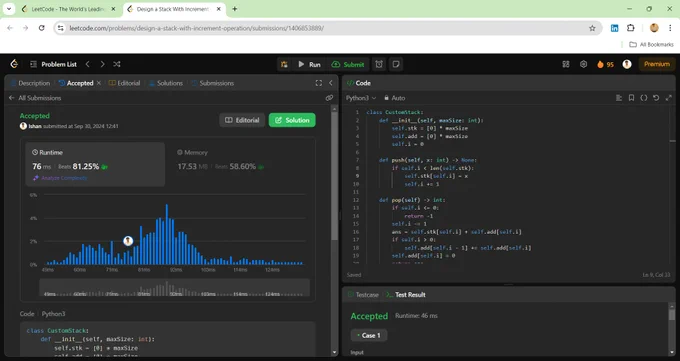
Task: Click the bookmark icon in editor toolbar
Action: click(x=631, y=98)
